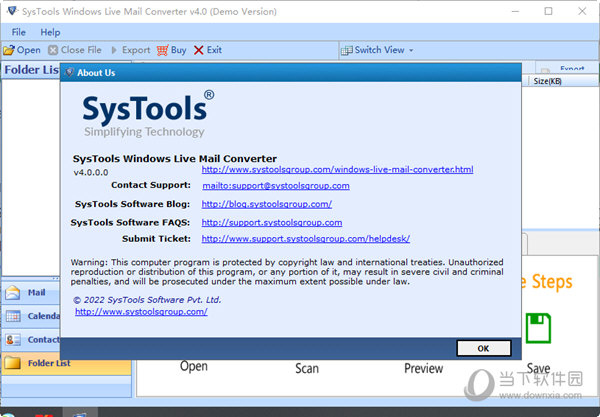Switch to Folder List navigation tab
The height and width of the screenshot is (417, 600).
[67, 363]
